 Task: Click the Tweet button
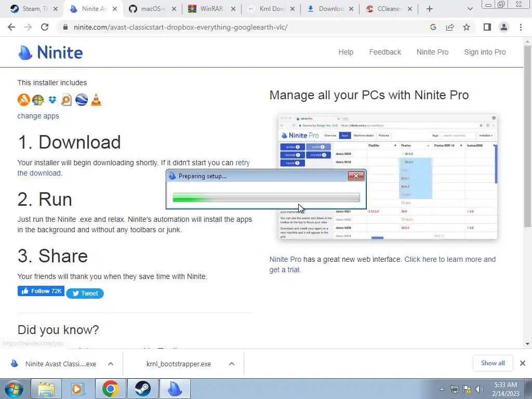85,294
